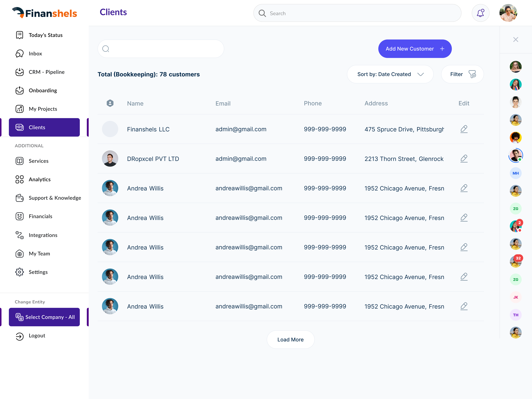This screenshot has width=532, height=399.
Task: Open Sort by: Date Created dropdown
Action: 390,74
